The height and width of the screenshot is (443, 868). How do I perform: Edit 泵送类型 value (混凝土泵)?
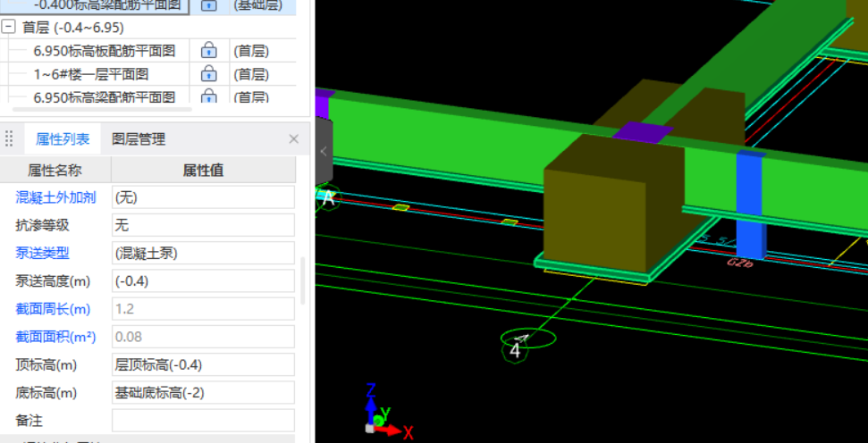point(203,254)
